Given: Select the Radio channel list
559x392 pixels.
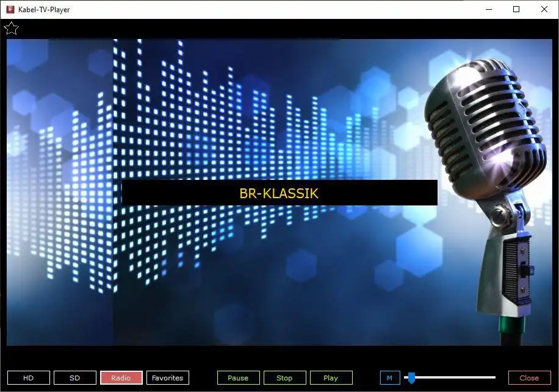Looking at the screenshot, I should tap(121, 378).
